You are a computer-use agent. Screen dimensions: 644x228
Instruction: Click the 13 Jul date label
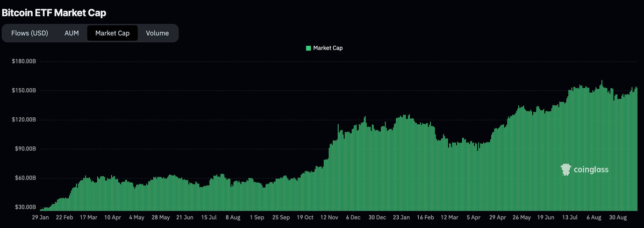(569, 218)
